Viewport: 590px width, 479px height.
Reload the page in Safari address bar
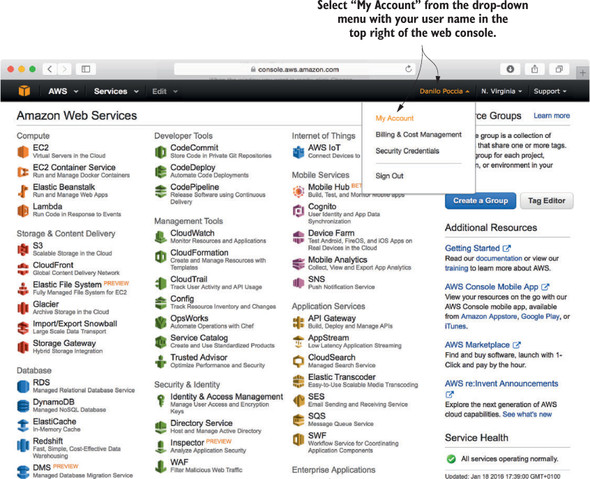(408, 69)
